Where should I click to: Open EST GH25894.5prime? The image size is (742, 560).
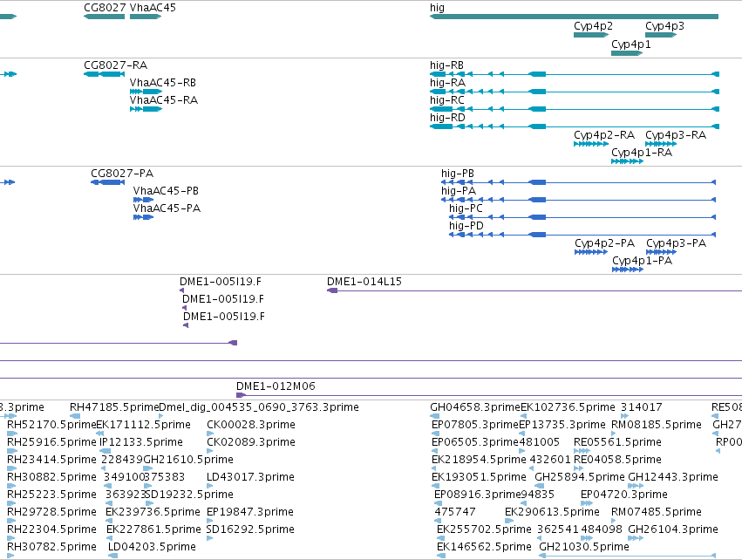click(580, 477)
